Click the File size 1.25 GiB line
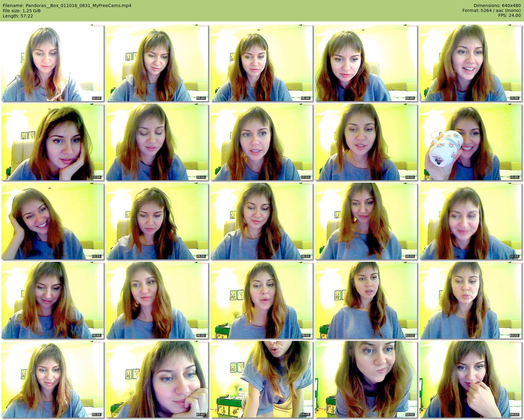 click(22, 11)
